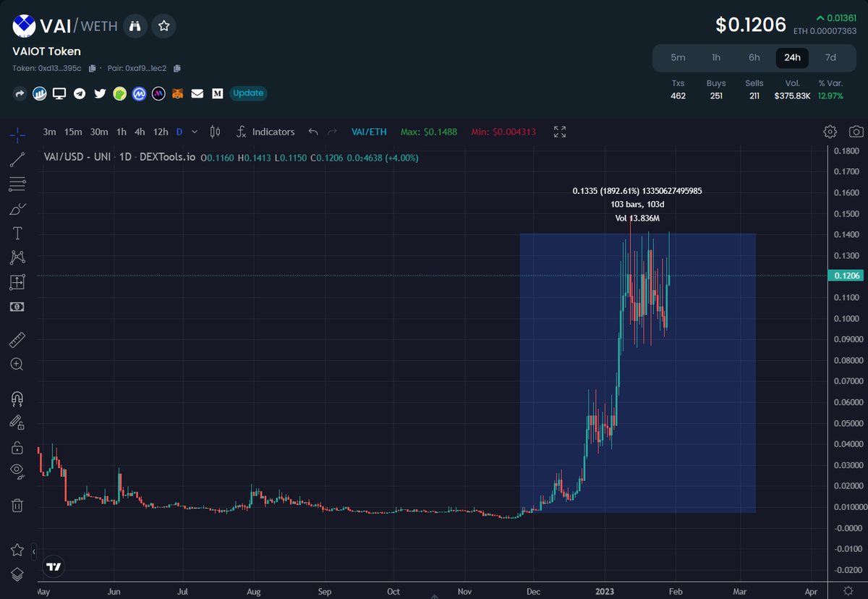Open the VAIOT Twitter profile
The image size is (868, 599).
click(99, 93)
